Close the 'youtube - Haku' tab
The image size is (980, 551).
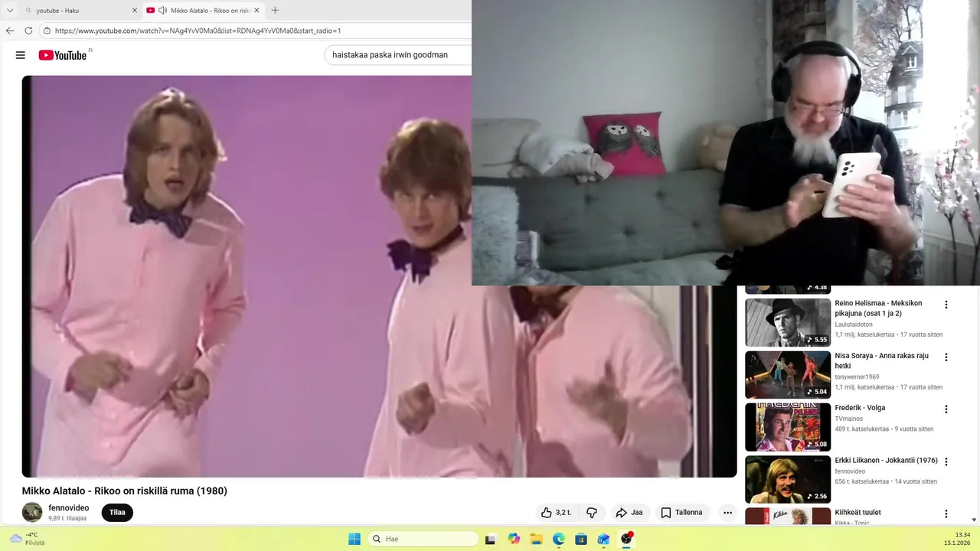(x=135, y=11)
